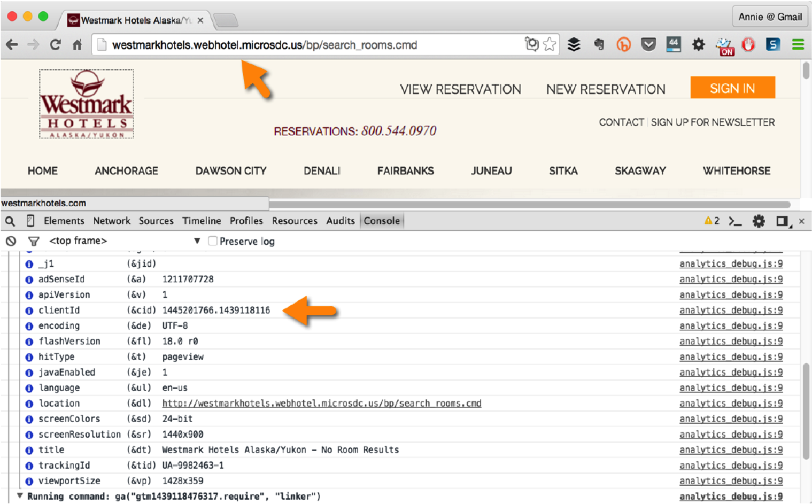Click the location URL link in console
812x504 pixels.
321,403
